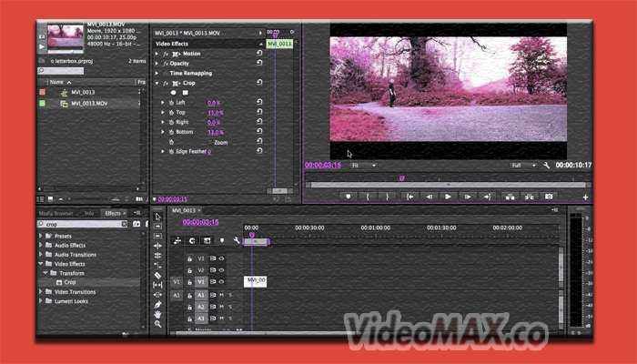Toggle animation stopwatch for Bottom

pos(171,132)
